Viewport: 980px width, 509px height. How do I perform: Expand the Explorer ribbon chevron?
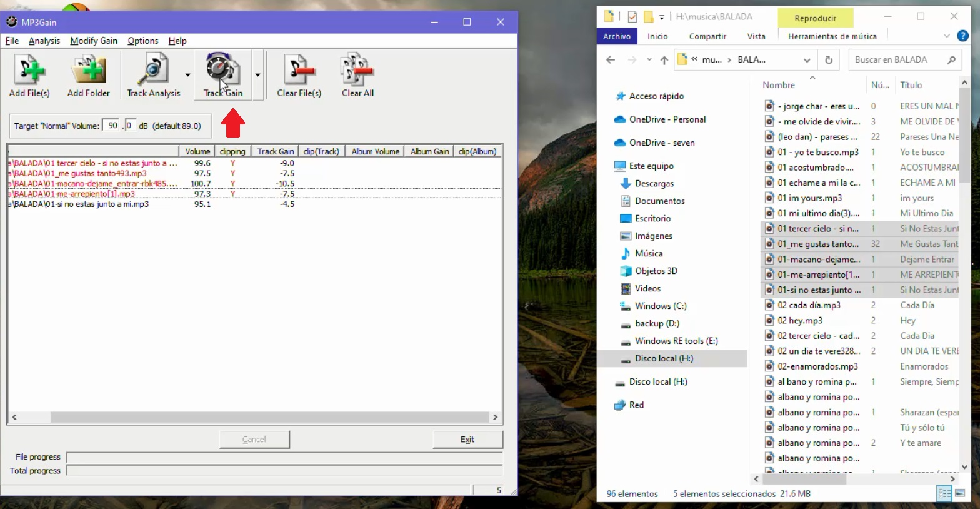click(x=946, y=36)
